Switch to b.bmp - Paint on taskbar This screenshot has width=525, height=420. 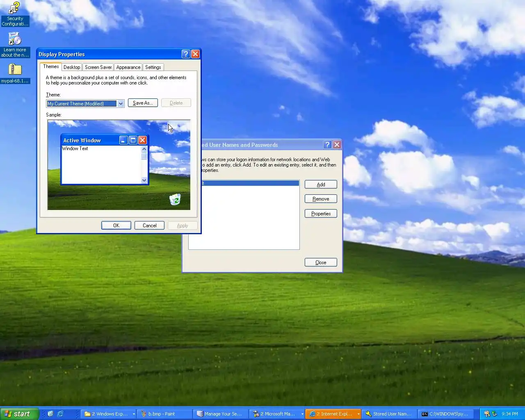[x=164, y=414]
